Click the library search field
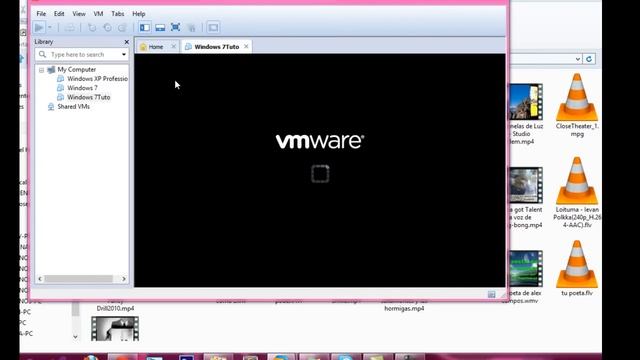Viewport: 640px width, 360px height. click(82, 54)
